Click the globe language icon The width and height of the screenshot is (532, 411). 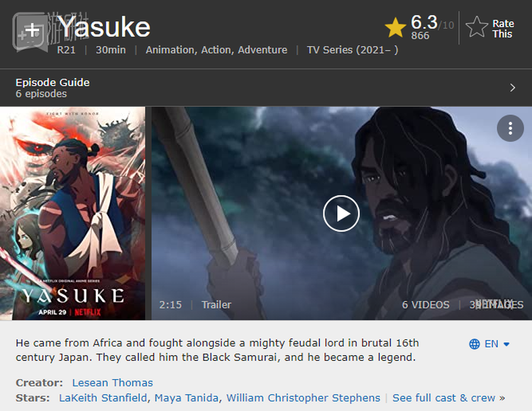point(475,344)
